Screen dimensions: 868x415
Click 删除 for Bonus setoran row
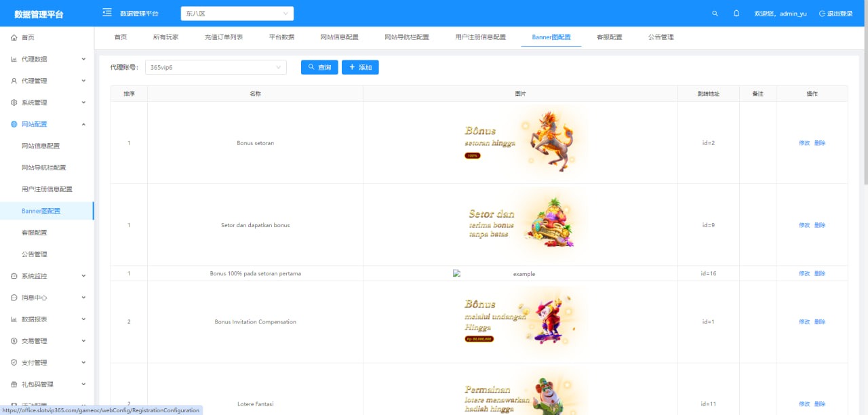click(820, 143)
